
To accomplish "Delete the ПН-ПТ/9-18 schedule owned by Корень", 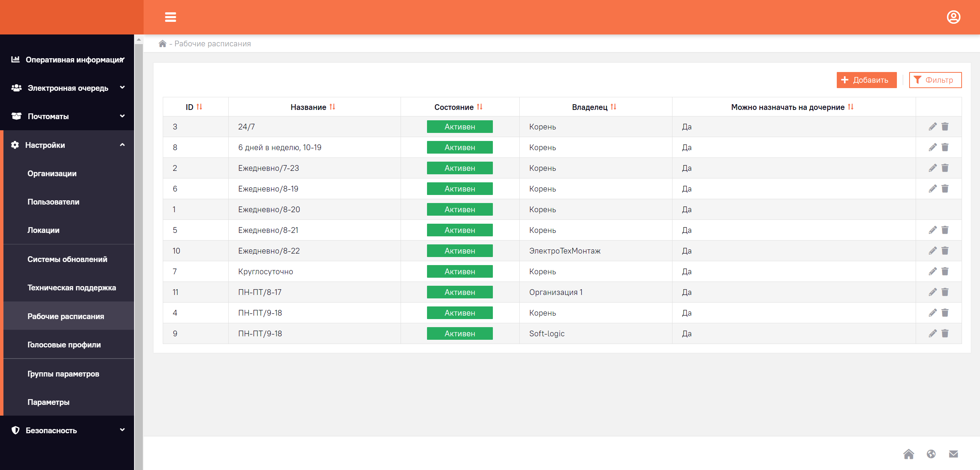I will coord(945,313).
